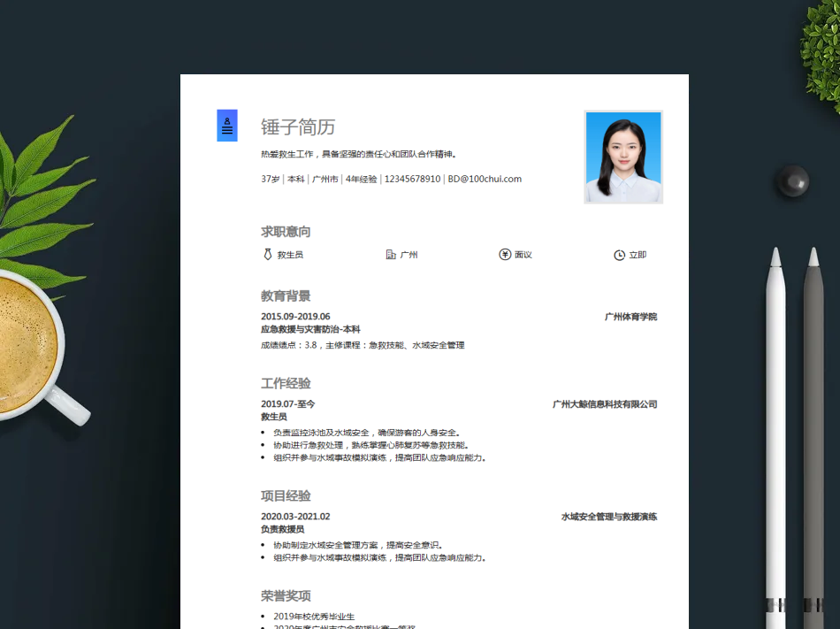Click the company name 广州大鲸信息科技有限公司
840x629 pixels.
605,404
